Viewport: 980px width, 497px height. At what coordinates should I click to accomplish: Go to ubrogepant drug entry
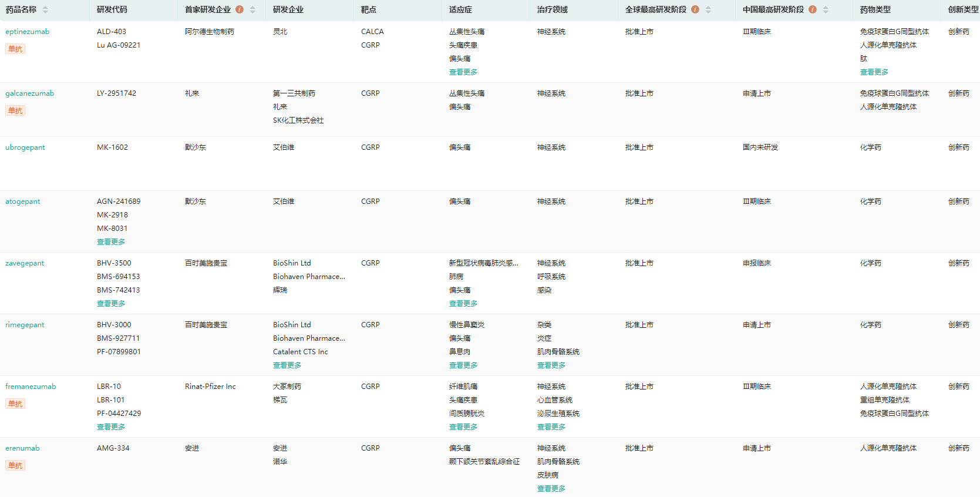[25, 147]
